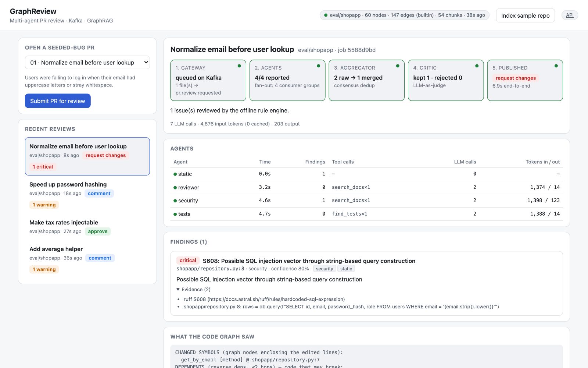Click green dot beside security agent
This screenshot has height=368, width=588.
click(x=175, y=201)
